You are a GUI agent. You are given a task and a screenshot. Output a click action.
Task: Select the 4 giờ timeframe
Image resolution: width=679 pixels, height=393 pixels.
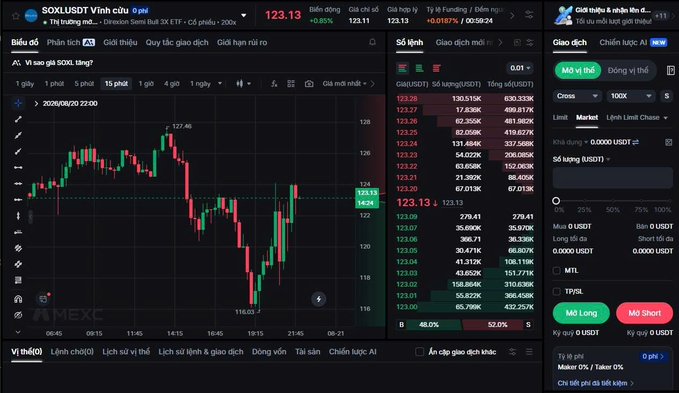pos(171,84)
